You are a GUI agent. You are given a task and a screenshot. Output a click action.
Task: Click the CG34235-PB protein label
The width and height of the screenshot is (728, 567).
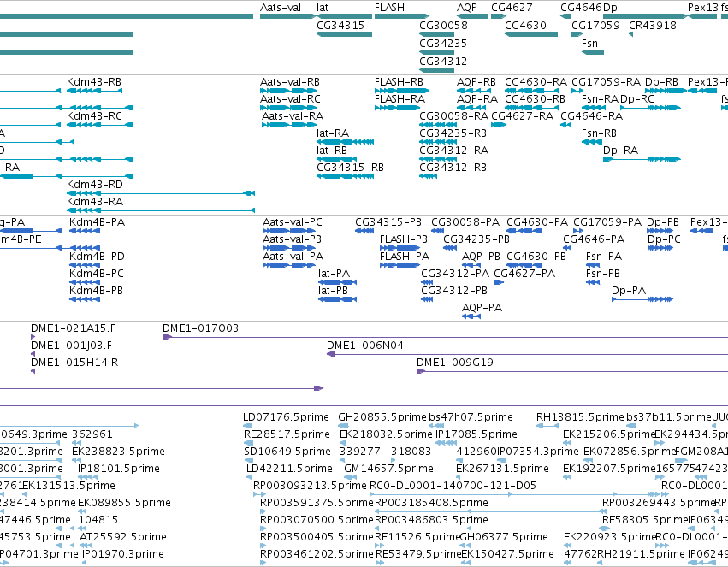click(x=476, y=239)
